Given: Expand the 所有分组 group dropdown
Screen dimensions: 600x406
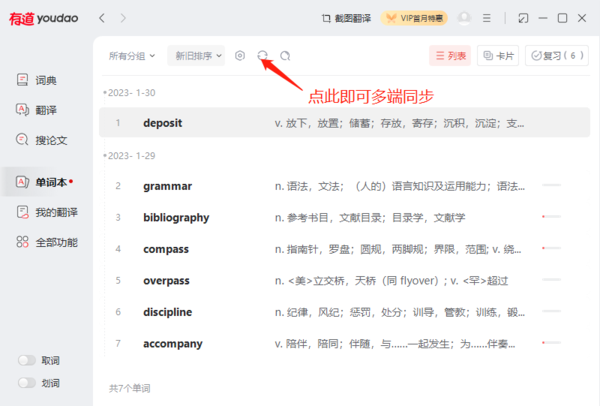Looking at the screenshot, I should click(132, 56).
